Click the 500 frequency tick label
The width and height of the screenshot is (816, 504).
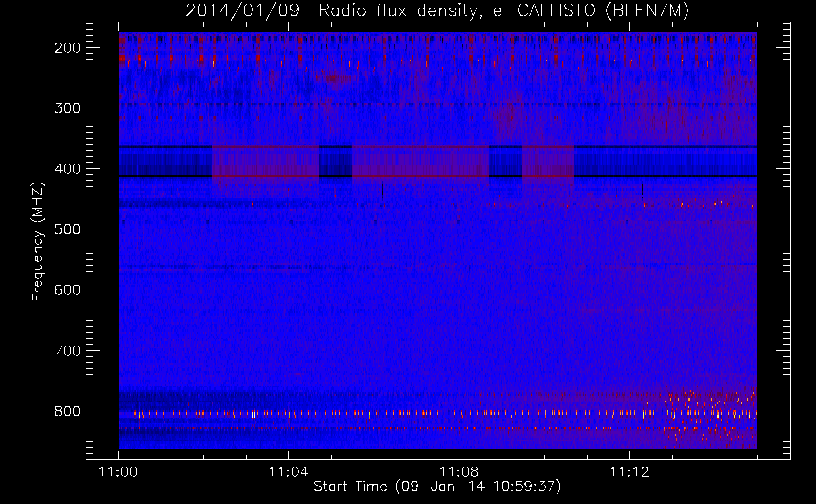67,229
